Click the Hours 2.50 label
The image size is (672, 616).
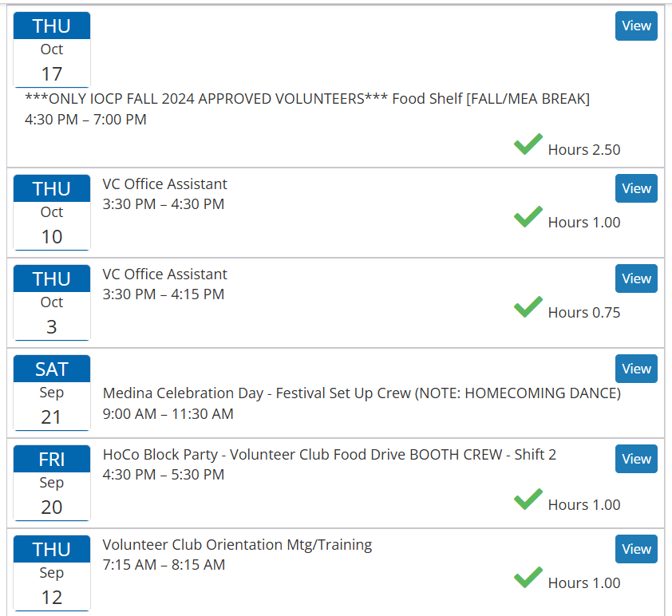pyautogui.click(x=583, y=150)
